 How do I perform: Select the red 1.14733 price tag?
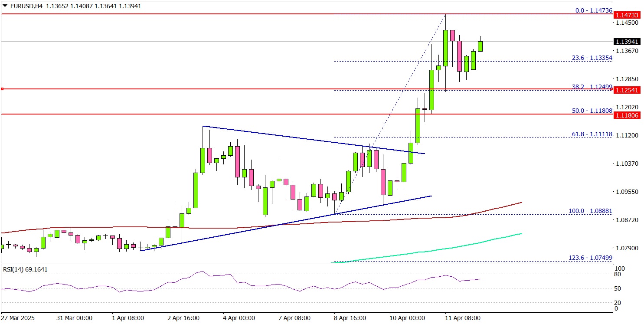pyautogui.click(x=626, y=15)
